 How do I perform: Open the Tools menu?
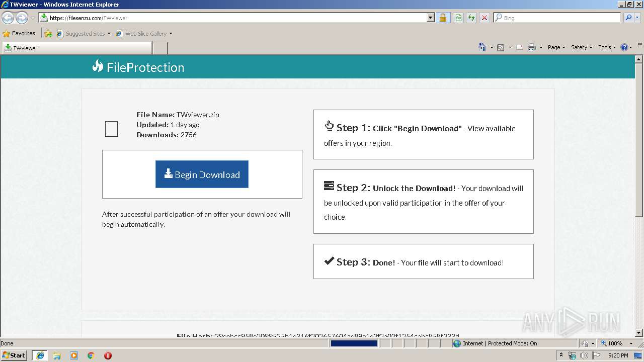pos(607,47)
